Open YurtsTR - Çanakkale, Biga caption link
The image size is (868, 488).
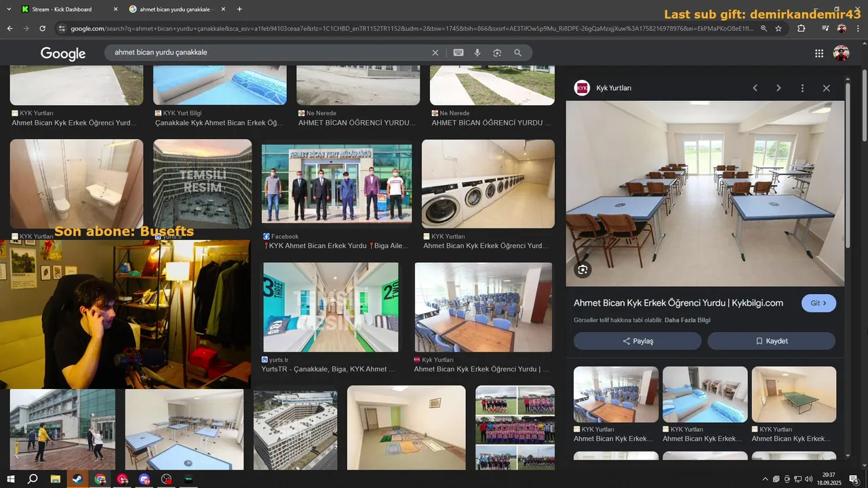tap(328, 369)
